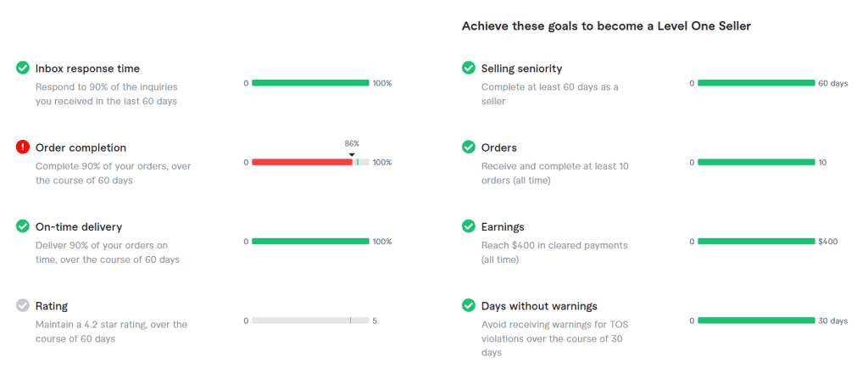
Task: Click the green check icon beside Earnings
Action: (469, 226)
